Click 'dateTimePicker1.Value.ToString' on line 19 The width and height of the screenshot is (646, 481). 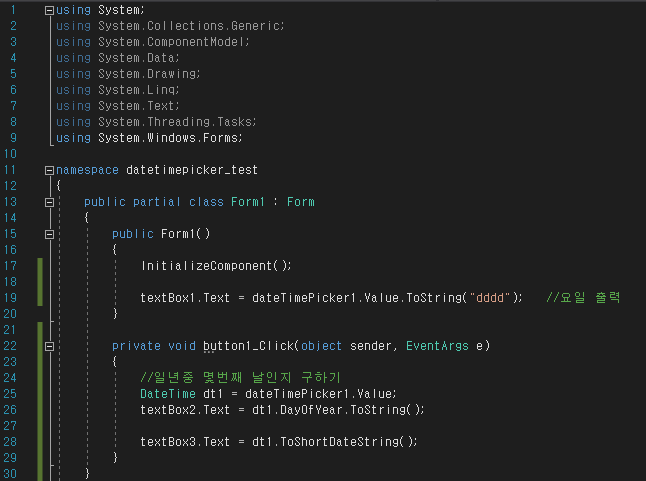pyautogui.click(x=357, y=298)
